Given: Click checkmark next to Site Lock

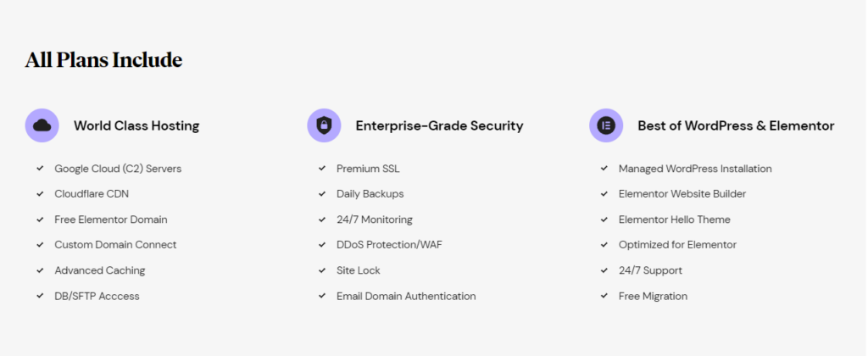Looking at the screenshot, I should [322, 270].
